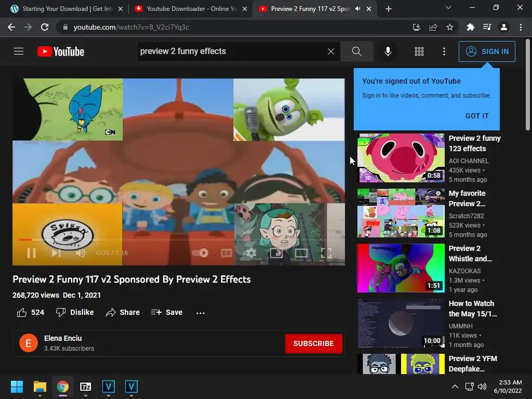Open the Windows Start menu
This screenshot has height=399, width=532.
pyautogui.click(x=17, y=387)
